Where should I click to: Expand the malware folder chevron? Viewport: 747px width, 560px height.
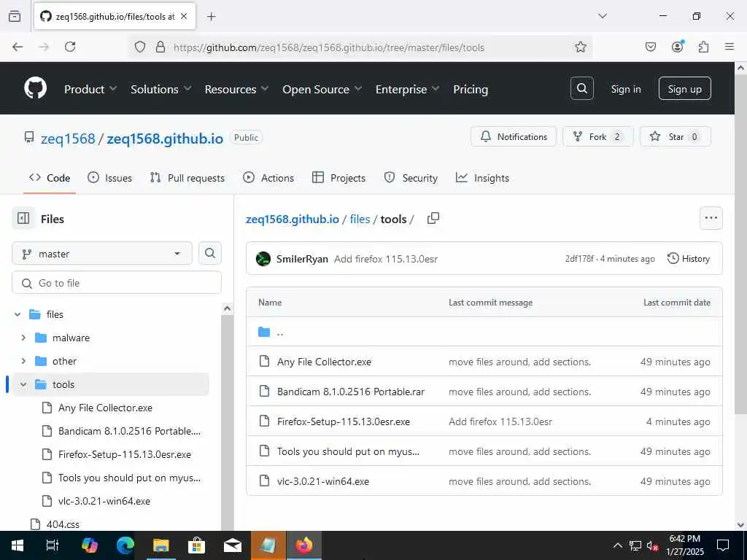point(23,338)
